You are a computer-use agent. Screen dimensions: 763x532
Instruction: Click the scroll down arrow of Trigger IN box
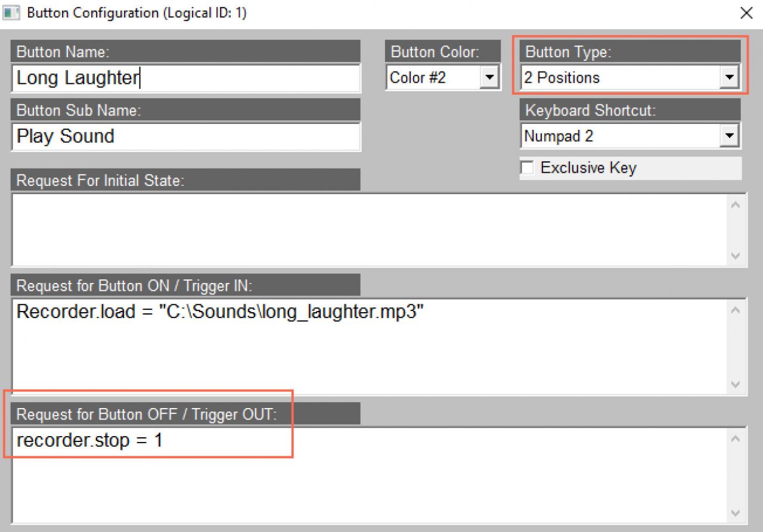tap(734, 383)
